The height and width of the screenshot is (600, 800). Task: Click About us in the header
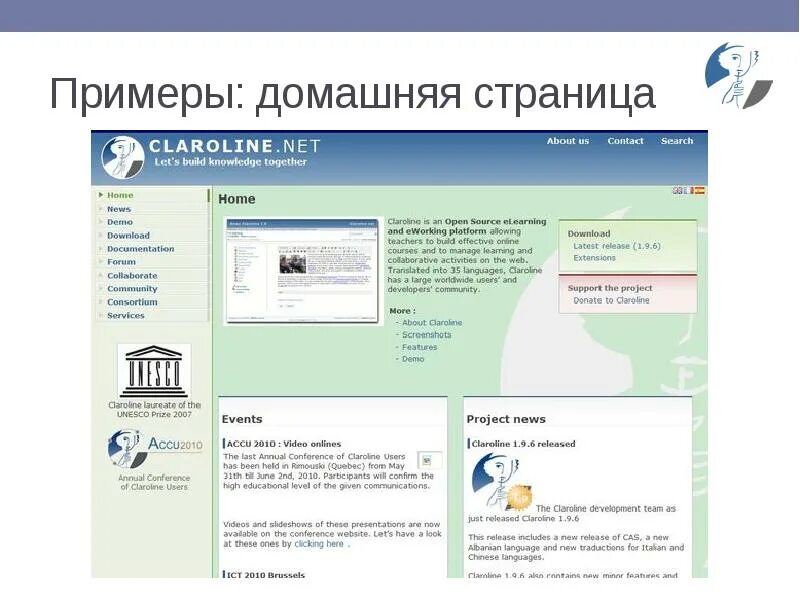568,141
